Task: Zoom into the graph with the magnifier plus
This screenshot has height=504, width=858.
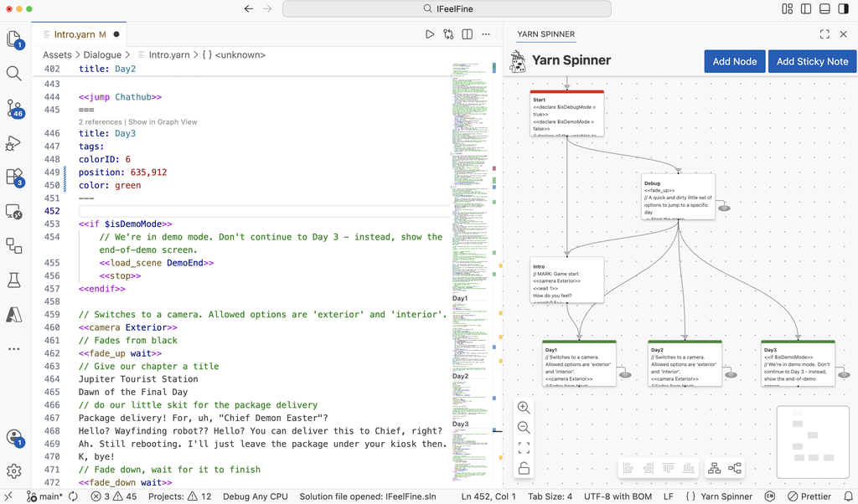Action: [524, 408]
